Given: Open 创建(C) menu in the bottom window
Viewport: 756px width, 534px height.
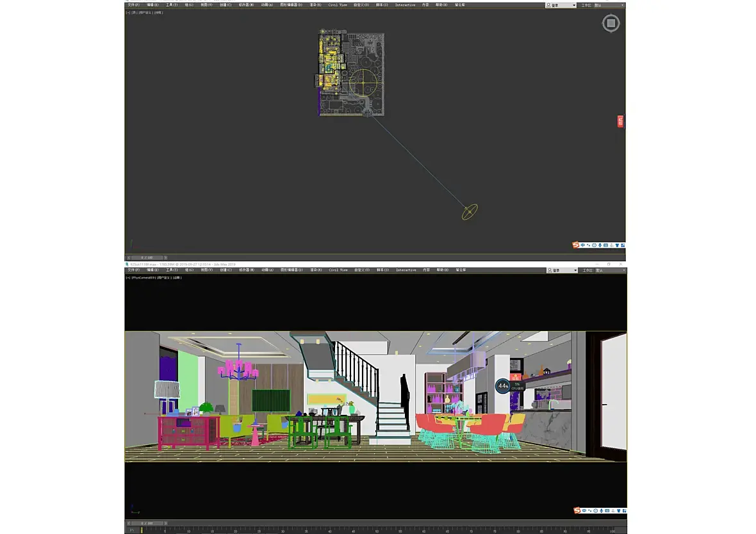Looking at the screenshot, I should [226, 270].
